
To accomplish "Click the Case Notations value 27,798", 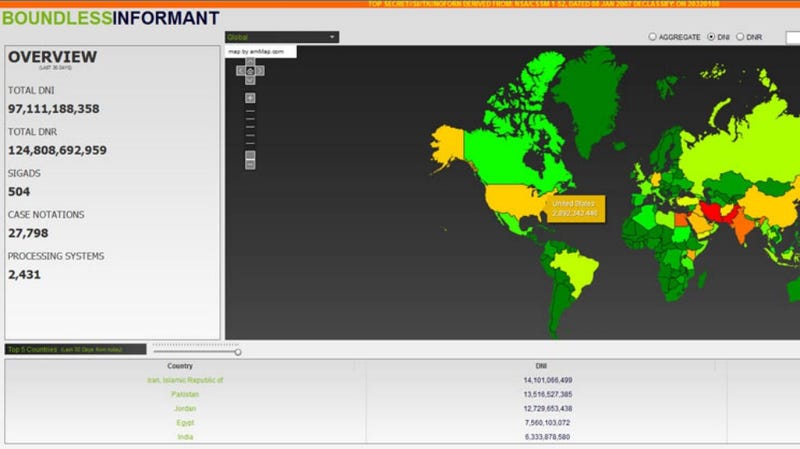I will 28,233.
